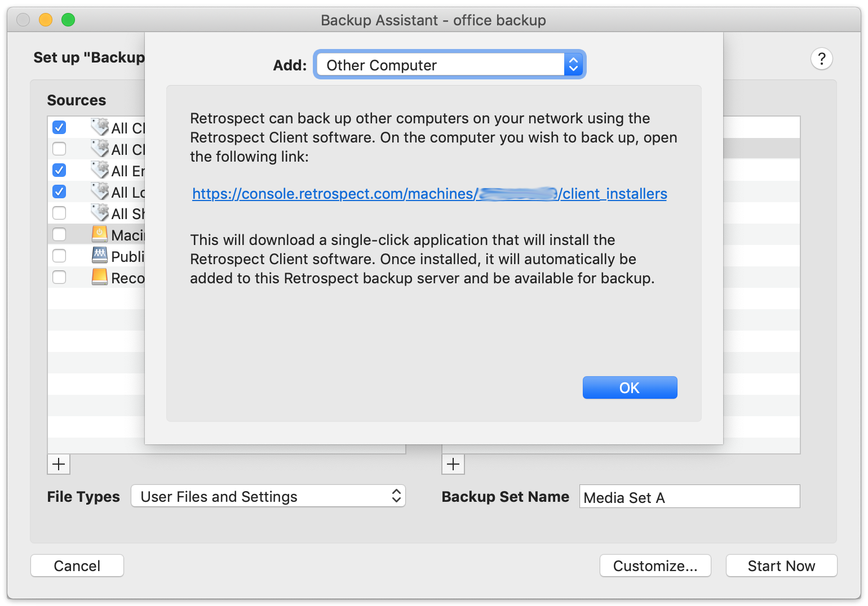868x606 pixels.
Task: Click the Cancel button
Action: [x=77, y=565]
